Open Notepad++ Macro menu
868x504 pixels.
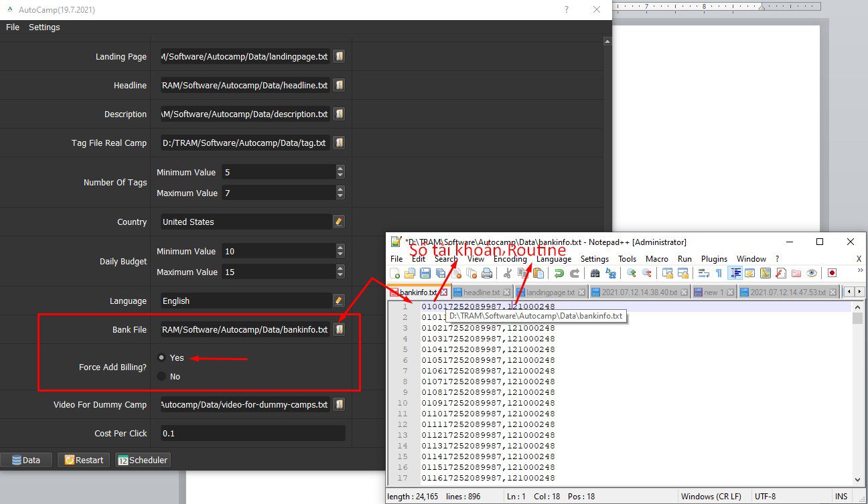pyautogui.click(x=657, y=259)
